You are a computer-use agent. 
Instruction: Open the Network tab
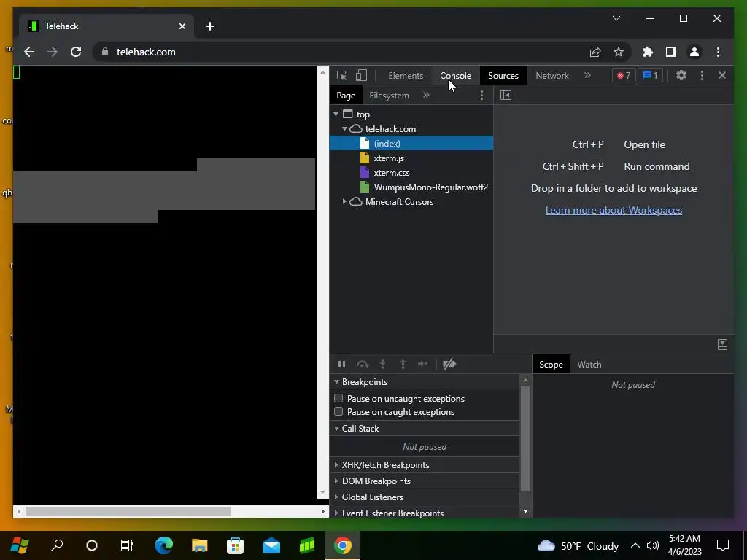[x=552, y=76]
